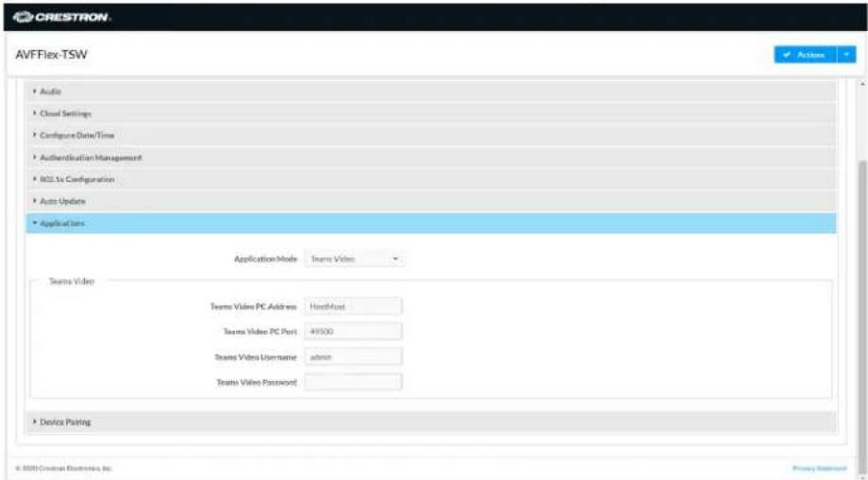This screenshot has width=868, height=480.
Task: Expand the Cloud Settings section
Action: click(431, 113)
